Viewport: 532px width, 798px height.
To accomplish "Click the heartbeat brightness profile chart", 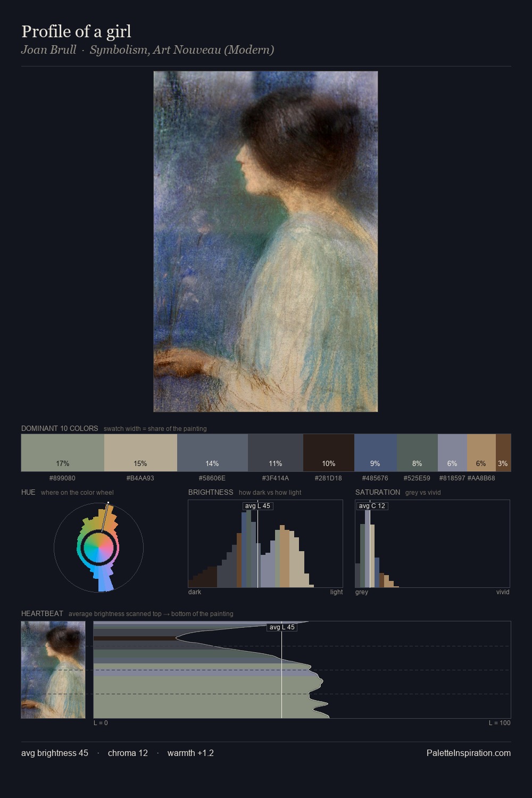I will point(302,670).
